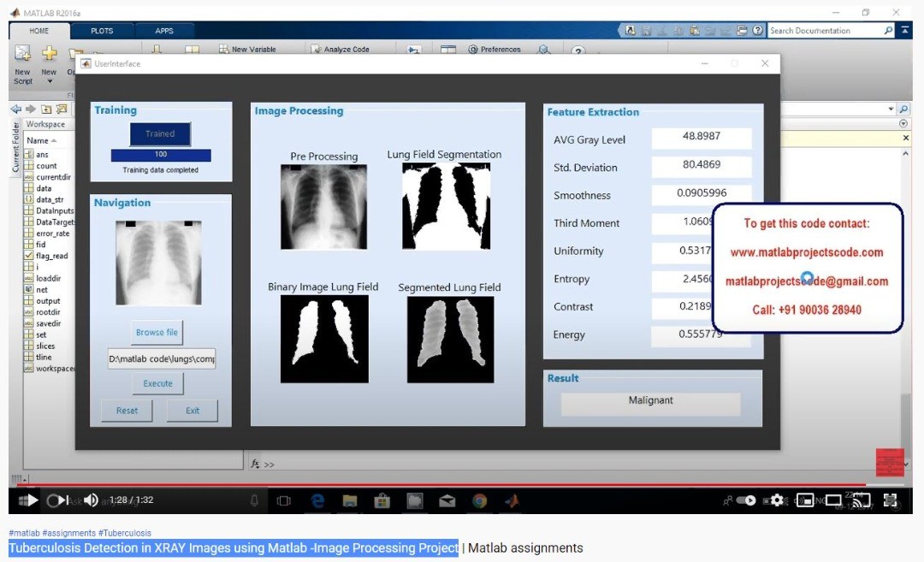Image resolution: width=924 pixels, height=562 pixels.
Task: Click Analyze Code in the MATLAB toolstrip
Action: (x=341, y=50)
